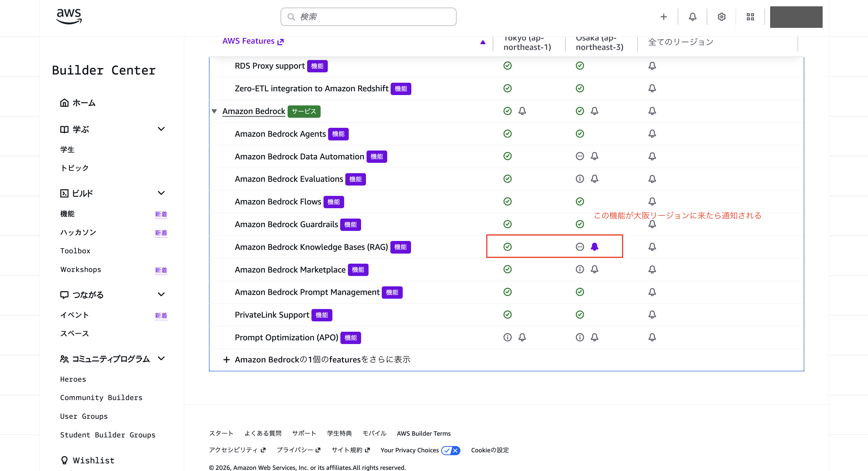Click Tokyo info icon for Prompt Optimization (APO)
Image resolution: width=868 pixels, height=471 pixels.
pyautogui.click(x=507, y=337)
